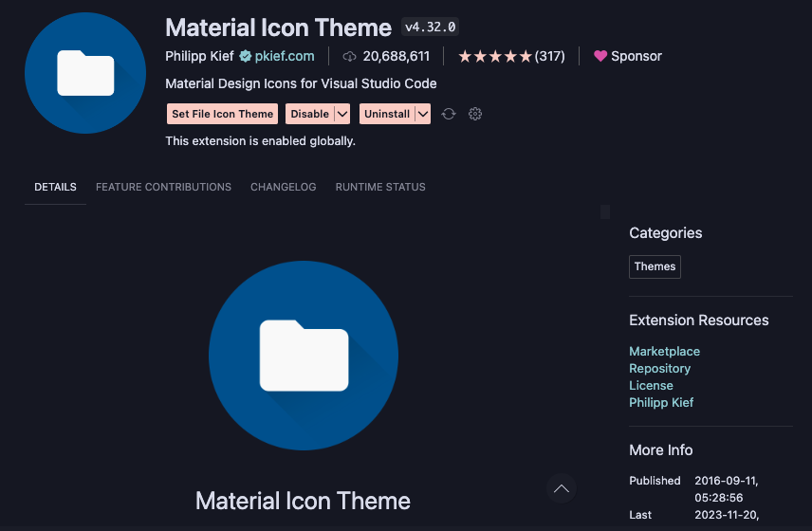Viewport: 812px width, 531px height.
Task: Open the Philipp Kief resource link
Action: [661, 403]
